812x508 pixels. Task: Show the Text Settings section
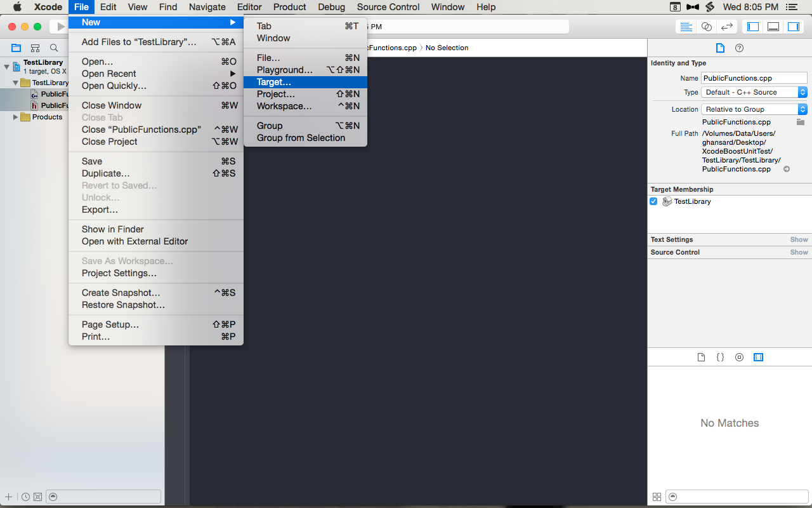click(799, 239)
